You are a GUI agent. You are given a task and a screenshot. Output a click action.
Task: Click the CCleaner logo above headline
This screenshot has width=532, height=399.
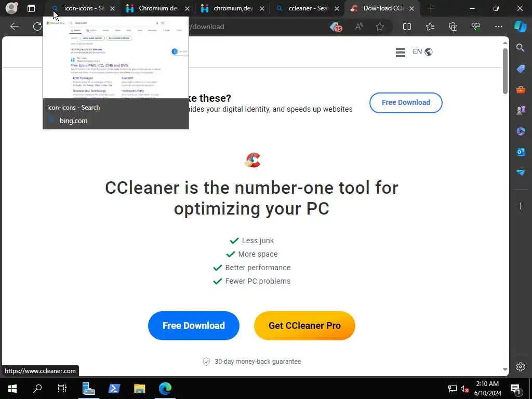252,160
